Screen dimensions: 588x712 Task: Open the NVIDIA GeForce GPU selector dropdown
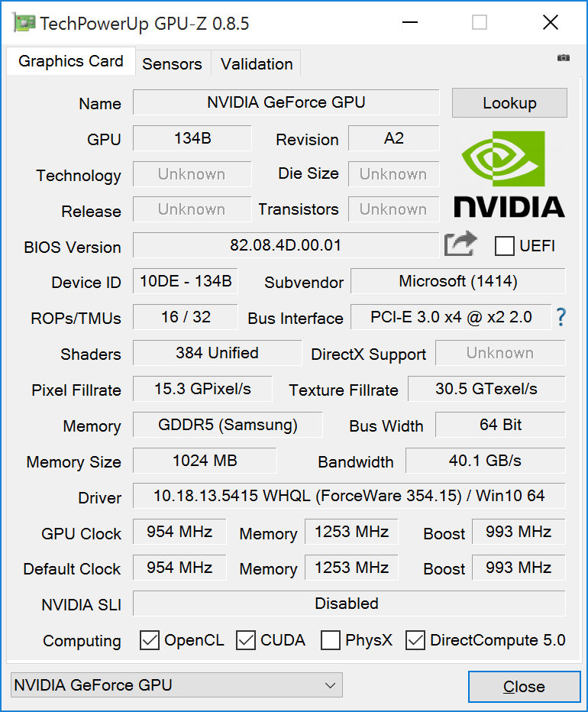coord(176,685)
